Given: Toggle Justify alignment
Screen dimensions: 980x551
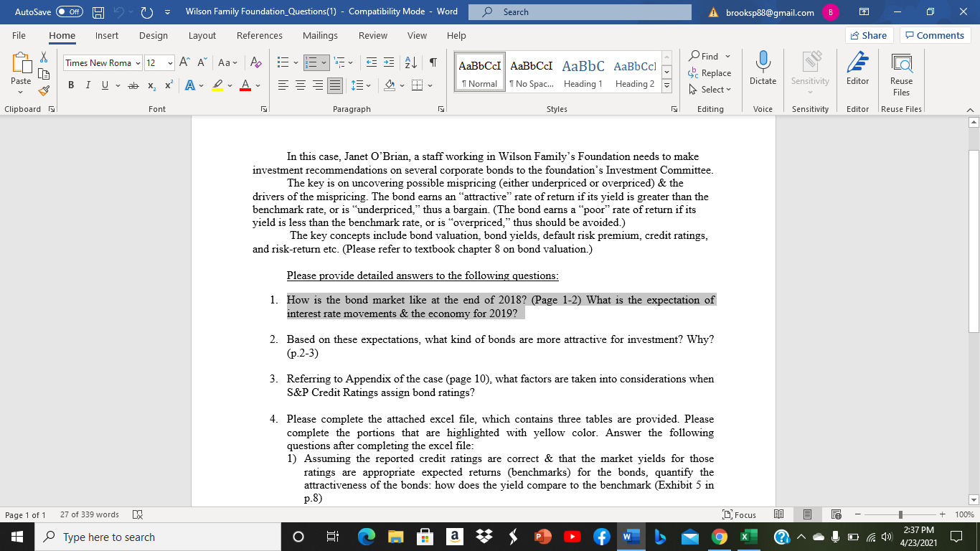Looking at the screenshot, I should (336, 85).
